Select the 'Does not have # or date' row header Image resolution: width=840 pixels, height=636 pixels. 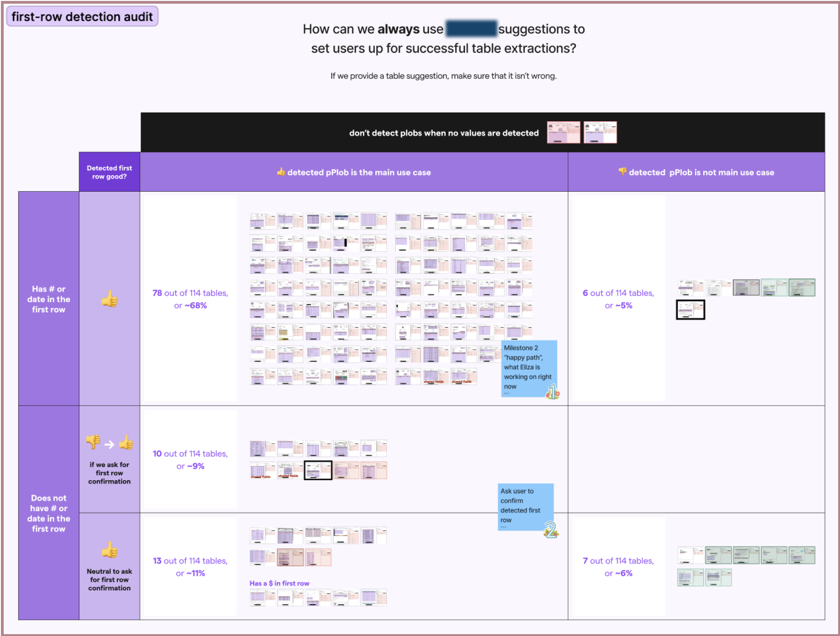[x=49, y=513]
